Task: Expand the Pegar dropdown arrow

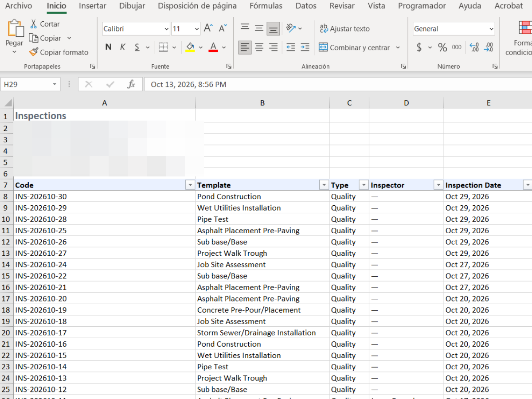Action: (x=14, y=52)
